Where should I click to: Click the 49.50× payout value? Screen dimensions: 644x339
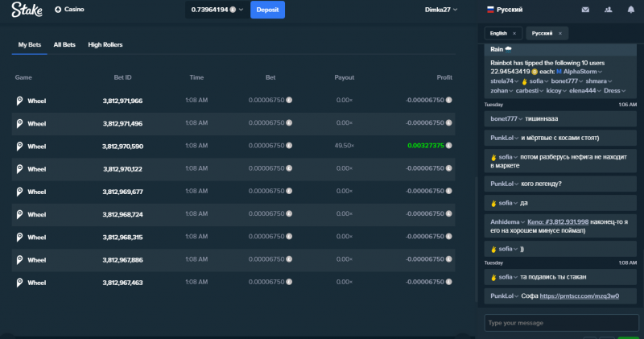click(345, 146)
